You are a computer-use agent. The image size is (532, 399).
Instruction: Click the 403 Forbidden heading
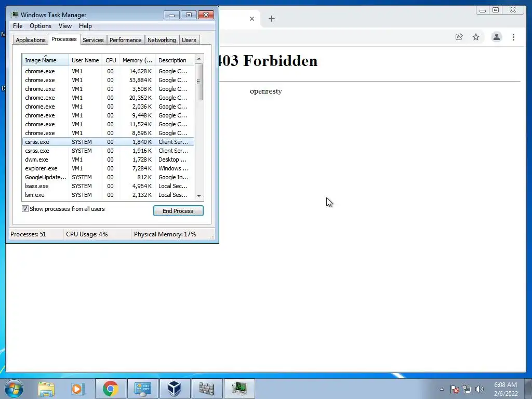click(x=269, y=61)
